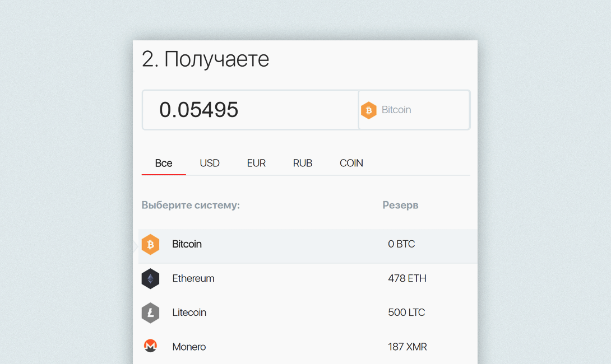Click the Bitcoin hexagon icon in list
The image size is (611, 364).
pyautogui.click(x=150, y=245)
